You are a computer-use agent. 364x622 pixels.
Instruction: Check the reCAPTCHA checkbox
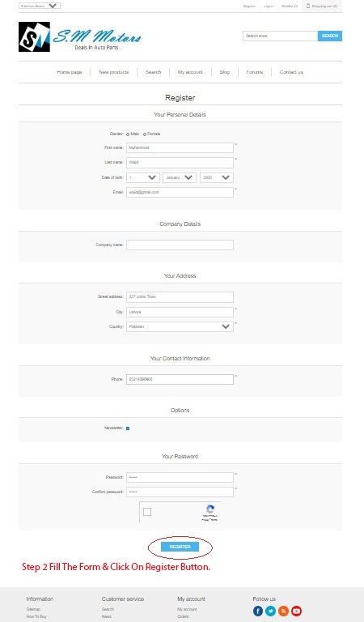click(147, 512)
